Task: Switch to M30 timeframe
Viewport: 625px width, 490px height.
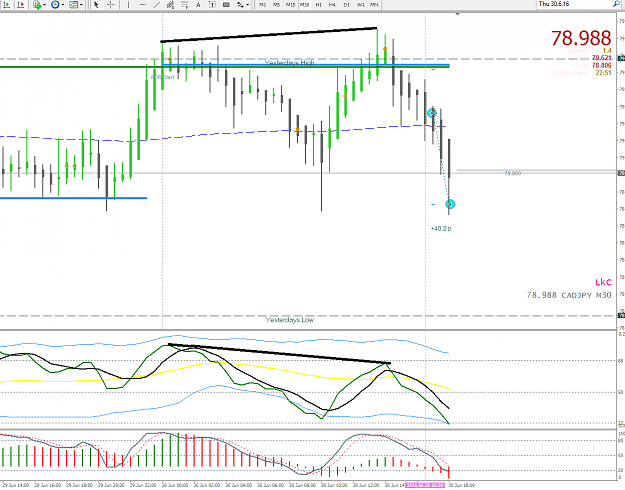Action: coord(305,5)
